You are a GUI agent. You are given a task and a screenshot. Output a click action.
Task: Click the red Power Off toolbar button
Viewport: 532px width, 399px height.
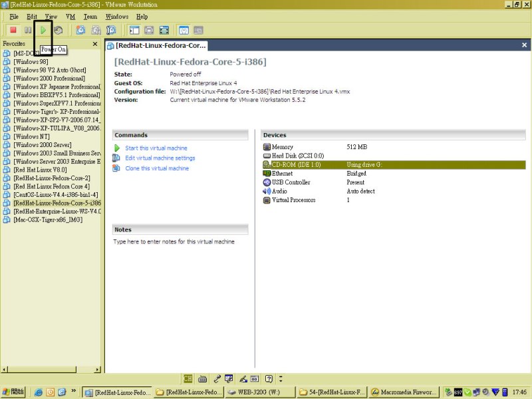click(13, 30)
